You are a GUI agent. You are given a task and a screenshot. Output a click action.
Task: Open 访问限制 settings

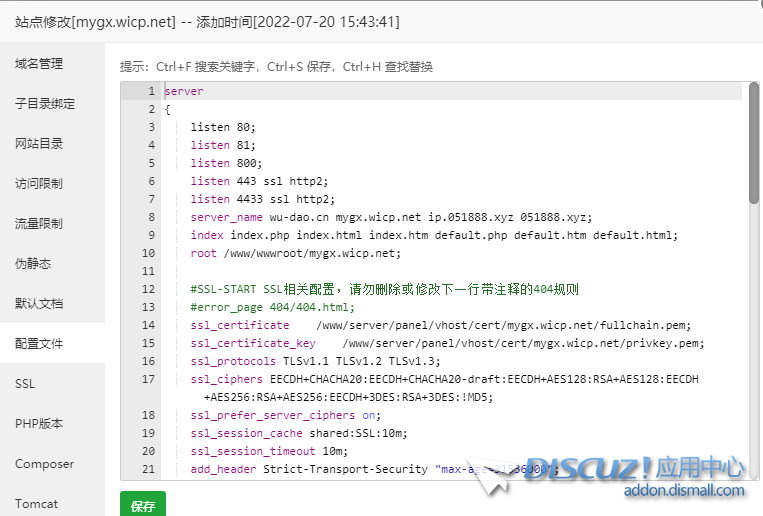click(39, 184)
